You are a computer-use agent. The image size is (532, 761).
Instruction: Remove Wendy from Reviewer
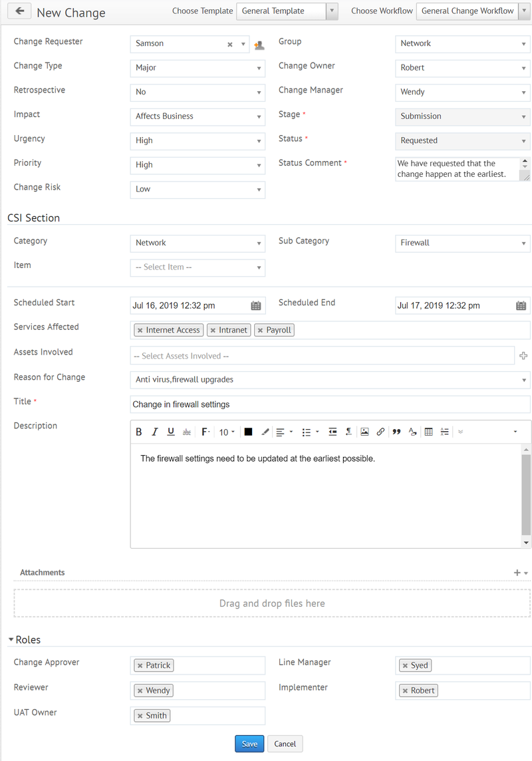pos(140,691)
